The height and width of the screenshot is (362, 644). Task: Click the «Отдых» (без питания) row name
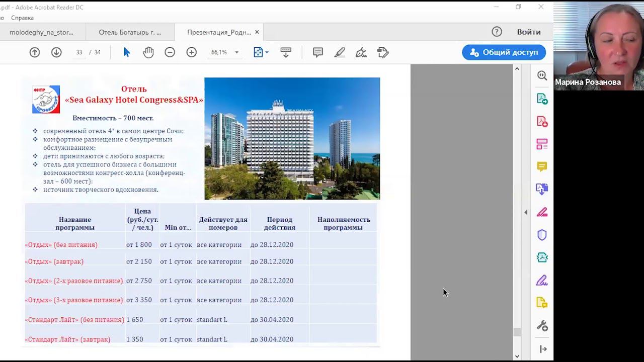point(61,245)
